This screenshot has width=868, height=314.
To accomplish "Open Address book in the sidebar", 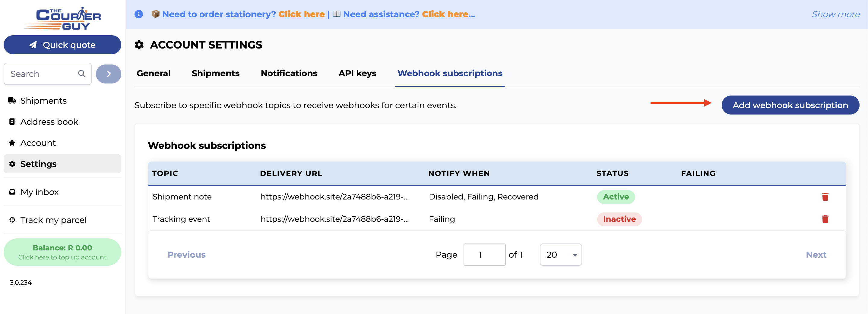I will point(62,122).
